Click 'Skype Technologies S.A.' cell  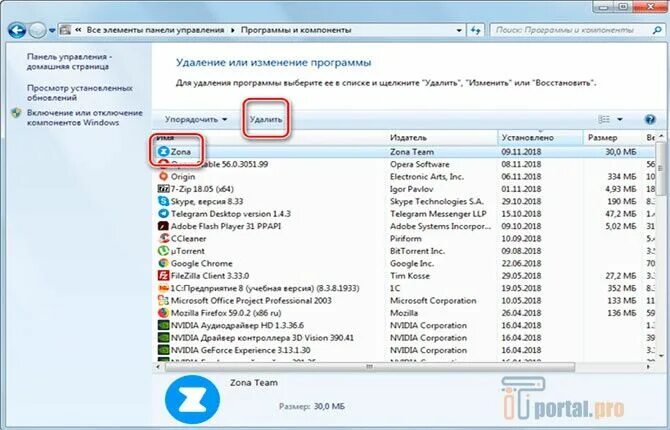point(437,201)
